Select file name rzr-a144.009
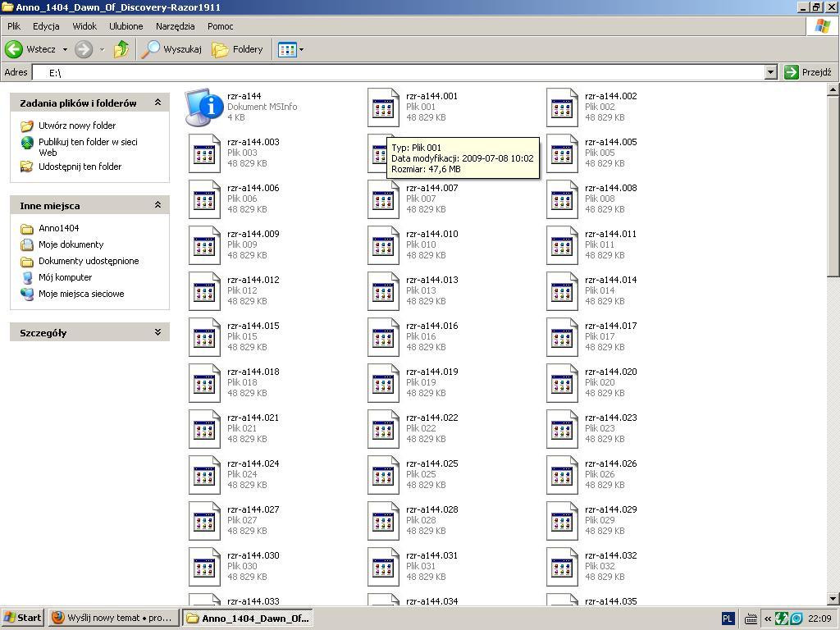 (253, 234)
